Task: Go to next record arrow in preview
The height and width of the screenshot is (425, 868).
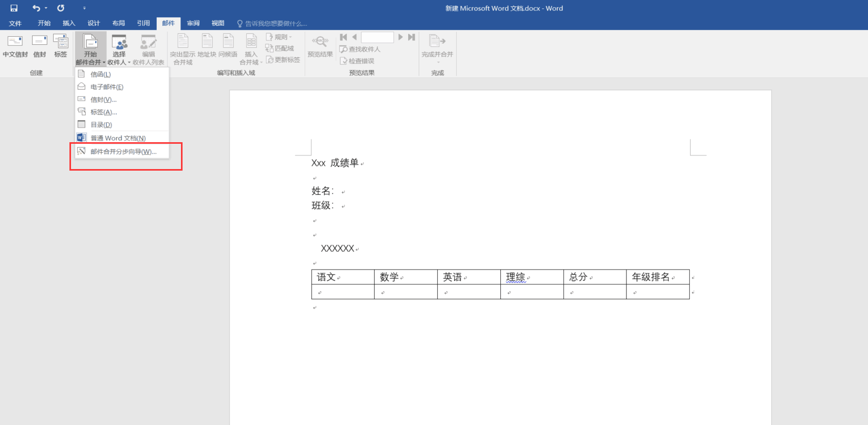Action: point(400,37)
